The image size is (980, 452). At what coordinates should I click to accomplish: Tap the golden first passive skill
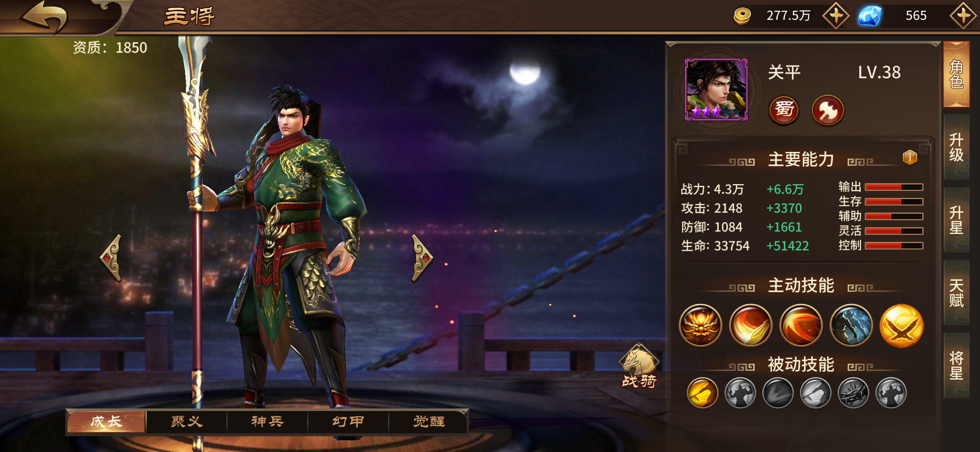(702, 393)
